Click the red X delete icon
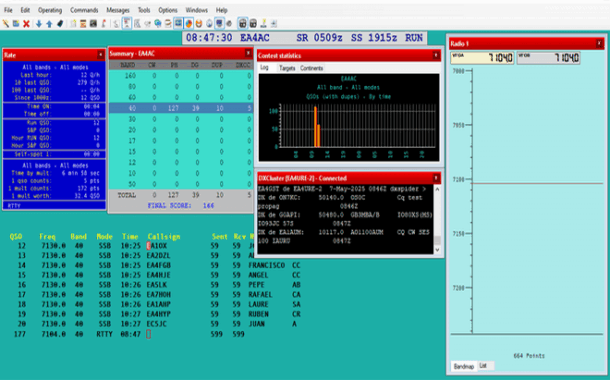Screen dimensions: 610x380 pyautogui.click(x=26, y=24)
